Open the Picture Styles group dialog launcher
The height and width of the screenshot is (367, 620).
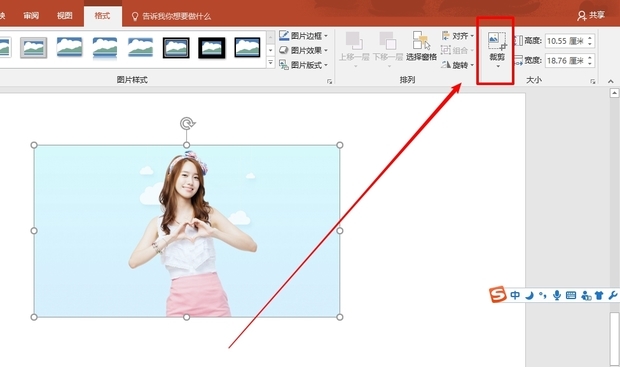329,81
